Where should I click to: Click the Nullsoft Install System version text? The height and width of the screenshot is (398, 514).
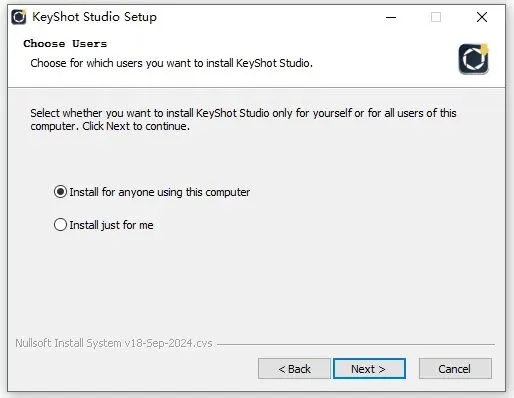click(x=114, y=343)
